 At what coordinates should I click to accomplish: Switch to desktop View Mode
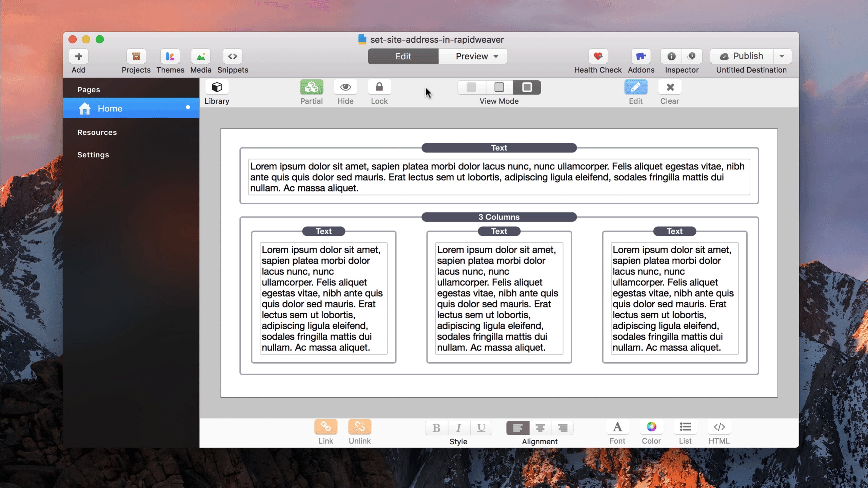[x=527, y=87]
